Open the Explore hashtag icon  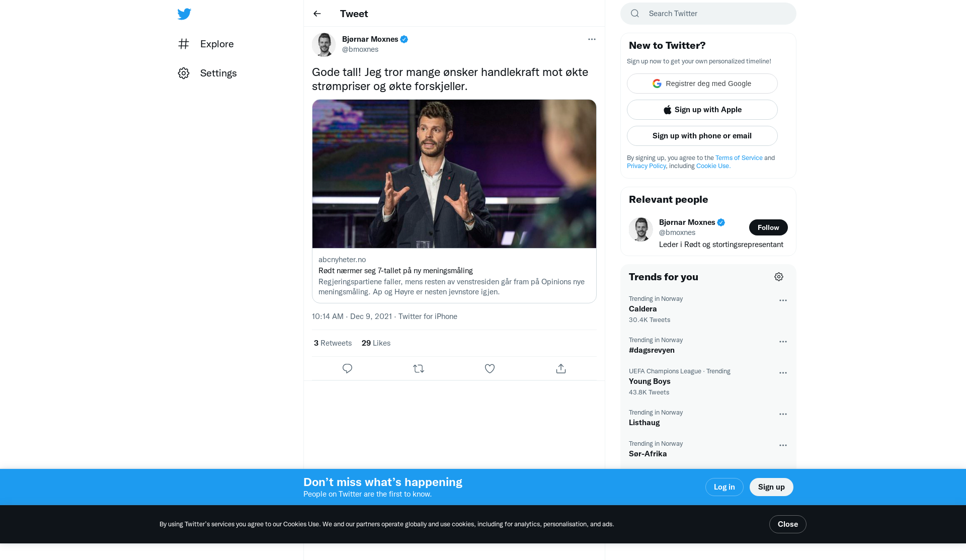(x=184, y=44)
